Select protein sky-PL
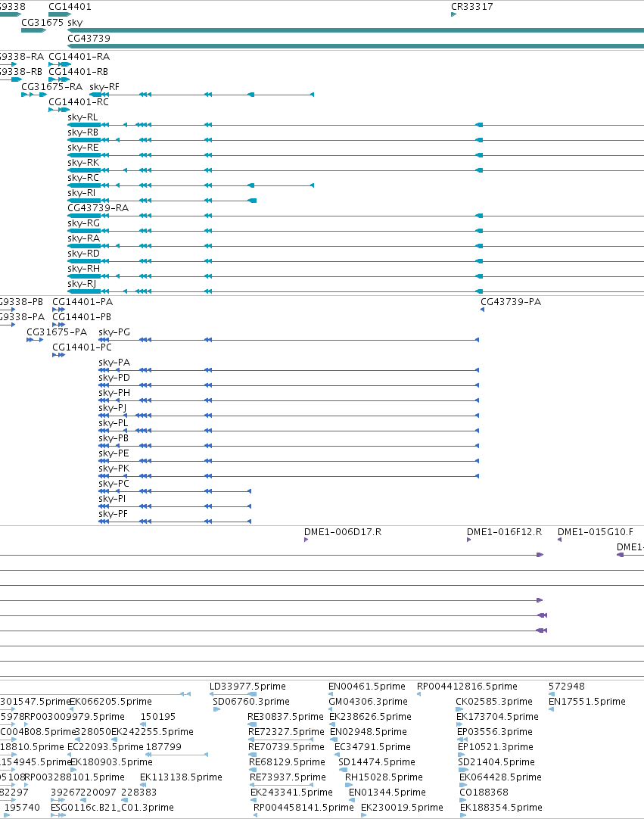The width and height of the screenshot is (644, 819). coord(289,431)
